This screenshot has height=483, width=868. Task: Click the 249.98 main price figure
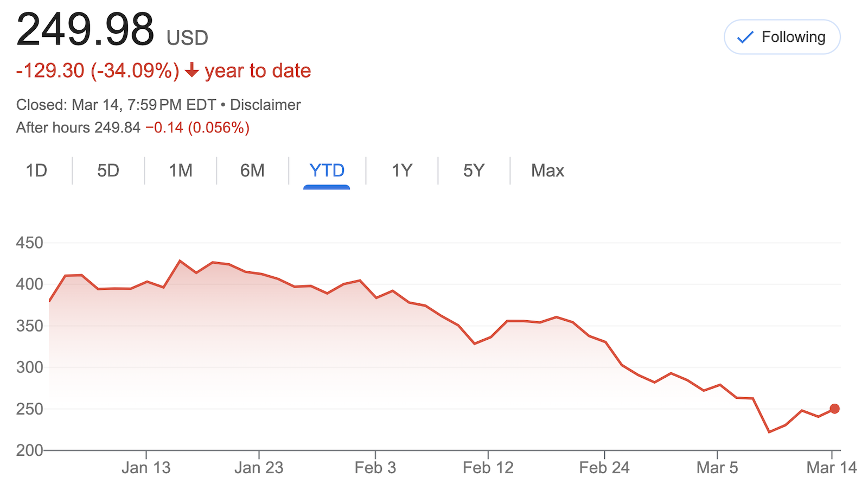pyautogui.click(x=85, y=29)
